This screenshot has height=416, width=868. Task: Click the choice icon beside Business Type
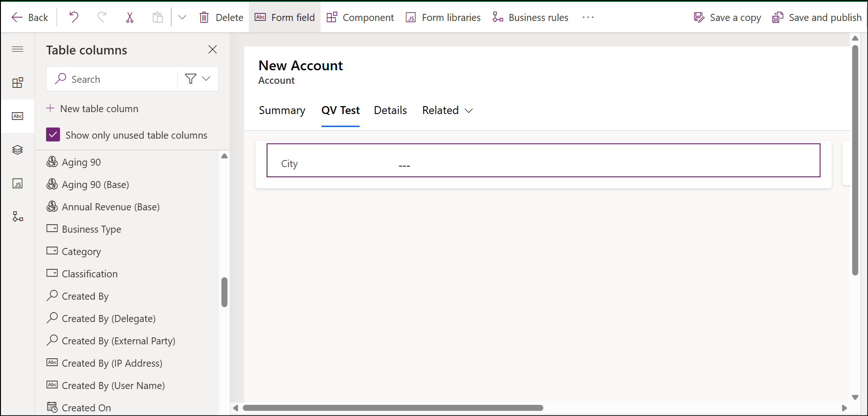click(52, 228)
